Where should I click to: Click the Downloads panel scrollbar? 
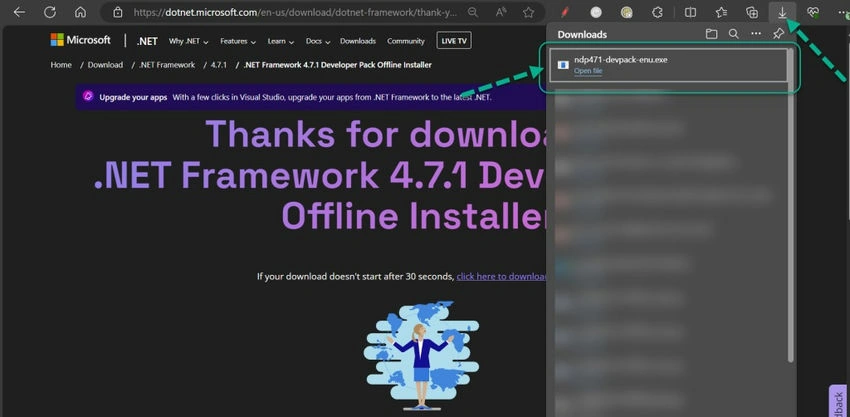click(791, 206)
